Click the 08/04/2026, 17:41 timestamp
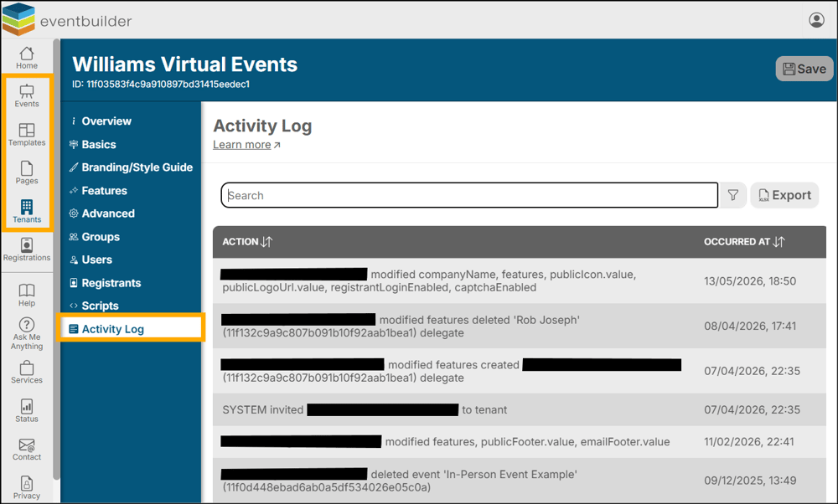 (x=750, y=326)
